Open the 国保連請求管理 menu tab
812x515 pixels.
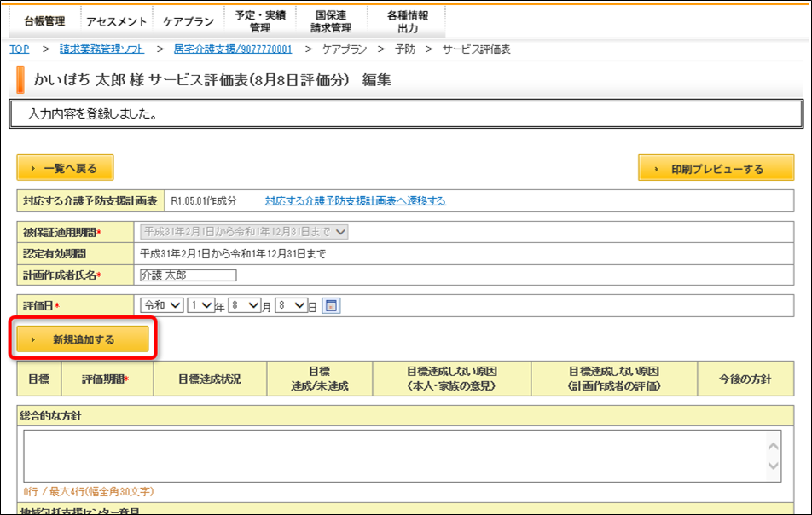[332, 21]
